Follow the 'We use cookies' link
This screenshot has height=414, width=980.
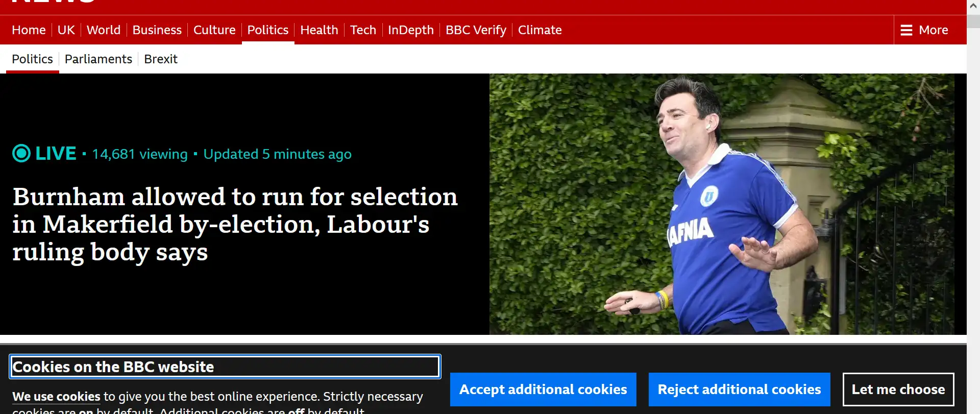click(56, 397)
